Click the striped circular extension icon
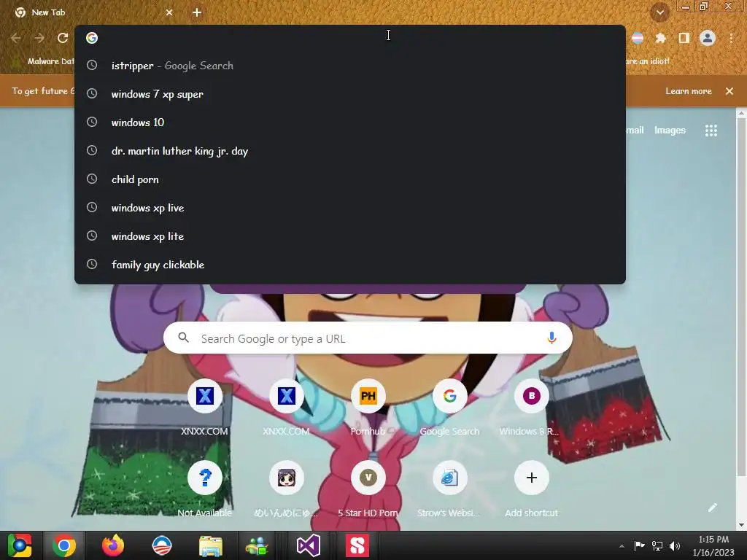Screen dimensions: 747x560 [638, 38]
